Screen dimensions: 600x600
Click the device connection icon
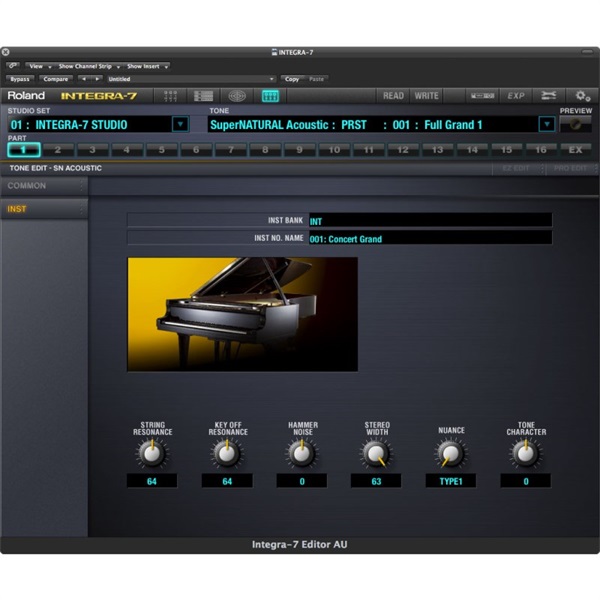point(482,96)
